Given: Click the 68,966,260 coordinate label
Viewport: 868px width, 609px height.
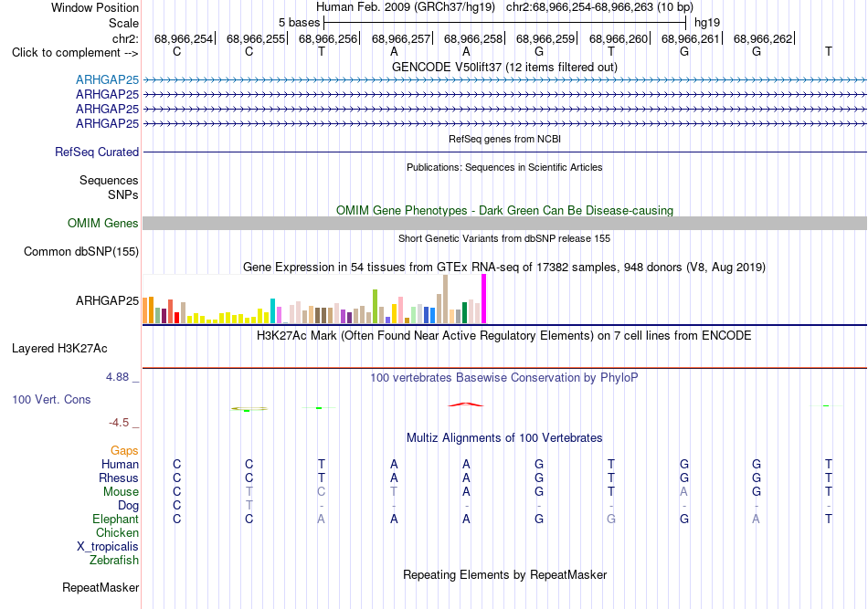Looking at the screenshot, I should point(618,38).
